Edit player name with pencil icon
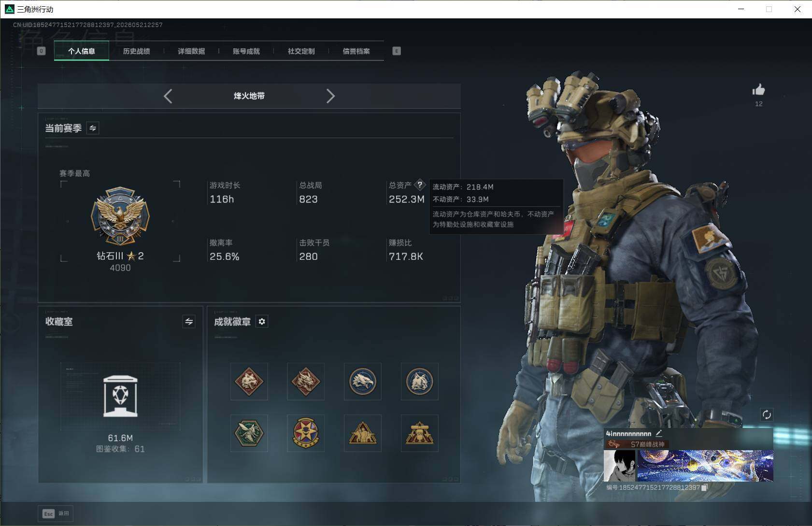Viewport: 812px width, 526px height. 659,433
